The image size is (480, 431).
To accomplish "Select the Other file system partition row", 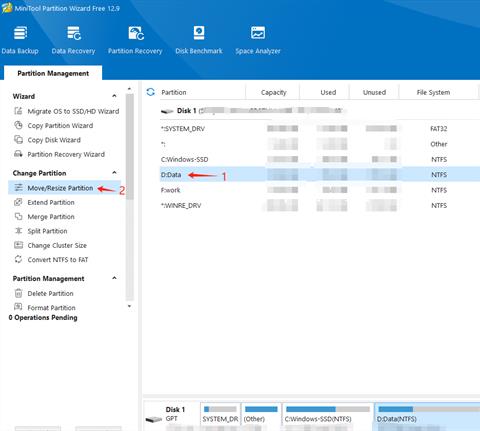I will [320, 144].
